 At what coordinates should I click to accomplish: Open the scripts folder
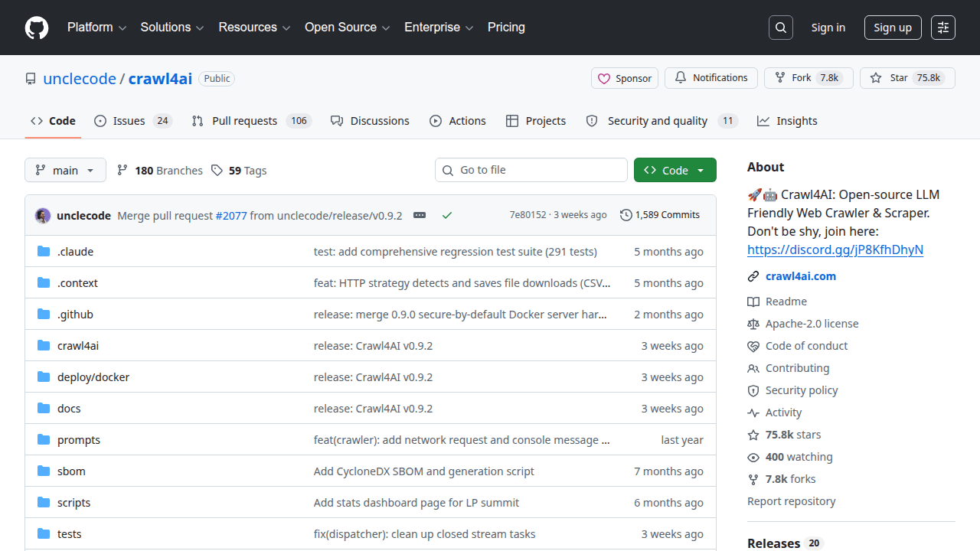(73, 503)
